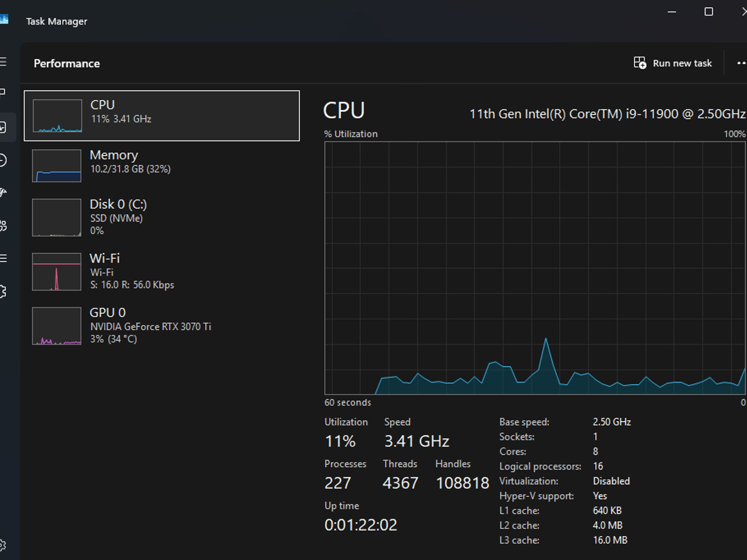Click the 'Up time' label

point(342,506)
